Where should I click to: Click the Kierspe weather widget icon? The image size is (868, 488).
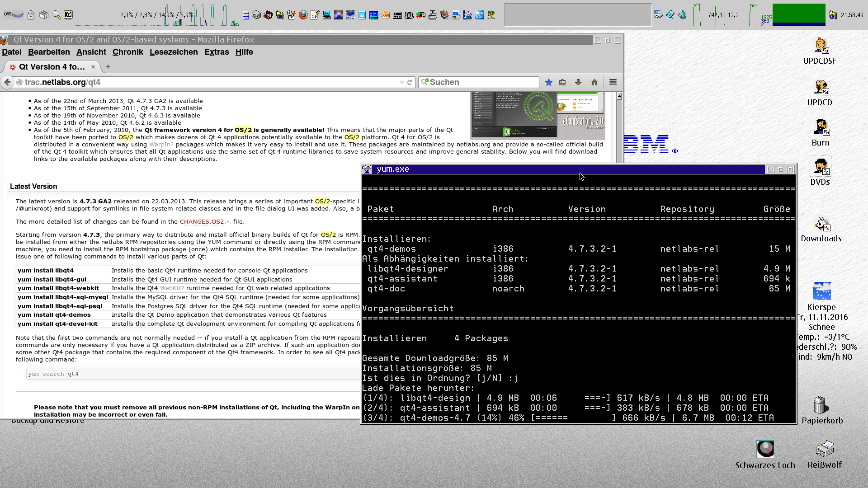point(822,291)
